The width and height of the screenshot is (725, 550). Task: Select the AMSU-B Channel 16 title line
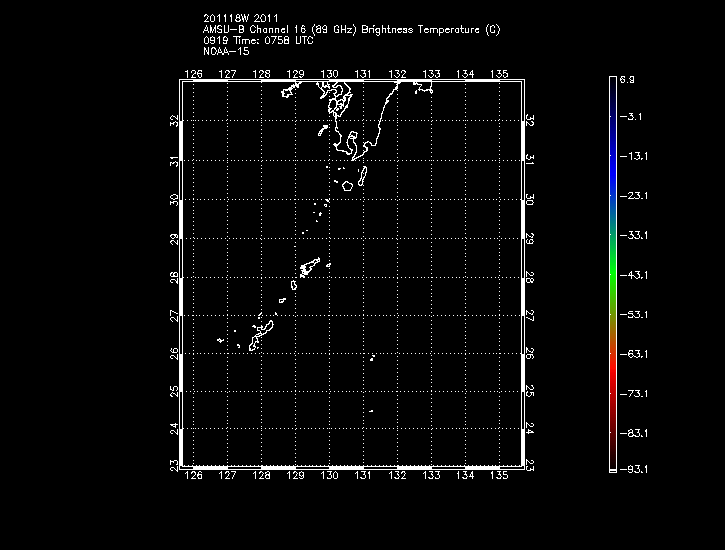(351, 28)
